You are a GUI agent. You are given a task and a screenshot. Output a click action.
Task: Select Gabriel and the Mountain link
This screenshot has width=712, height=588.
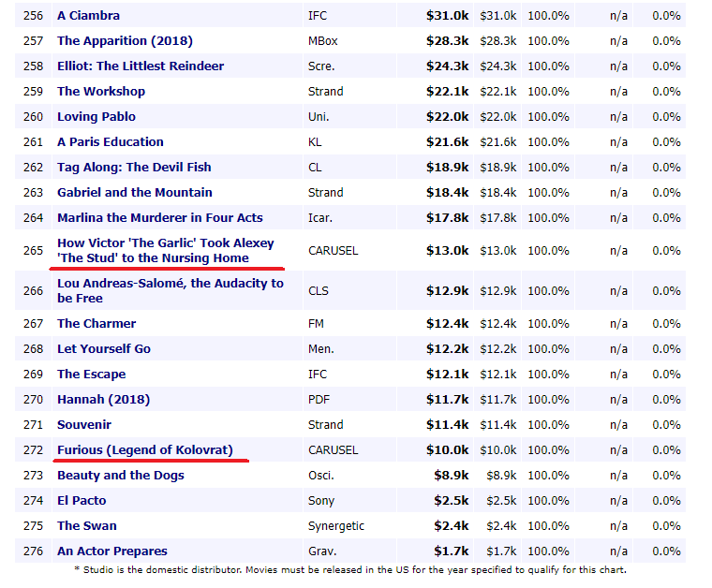[x=135, y=193]
